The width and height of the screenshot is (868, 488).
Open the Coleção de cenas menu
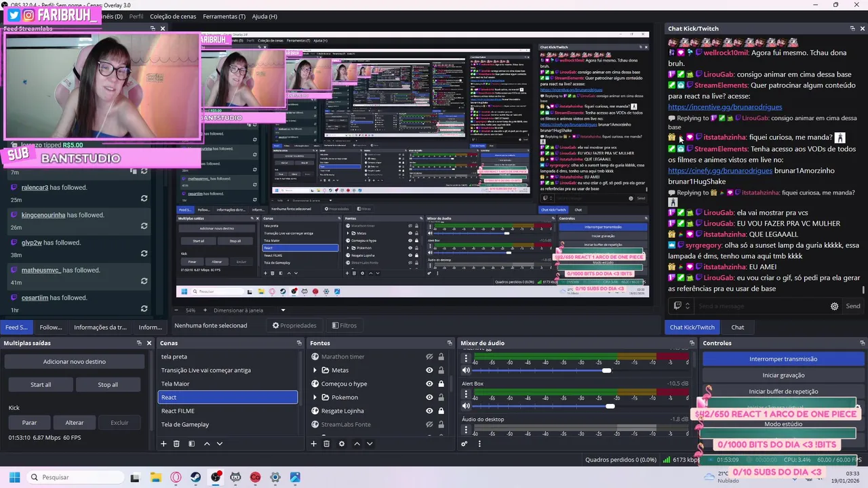173,16
